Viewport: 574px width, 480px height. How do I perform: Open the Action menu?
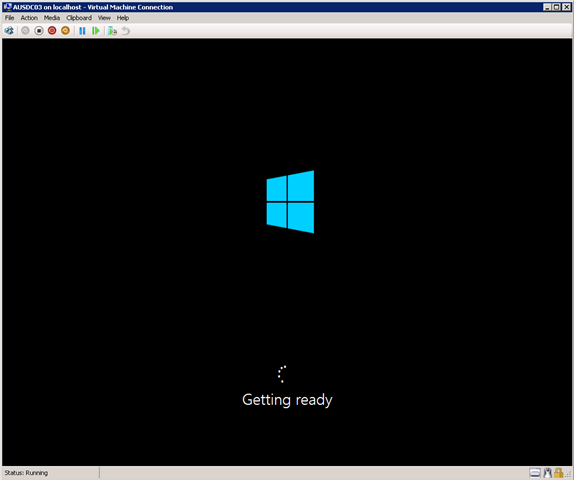click(x=29, y=18)
